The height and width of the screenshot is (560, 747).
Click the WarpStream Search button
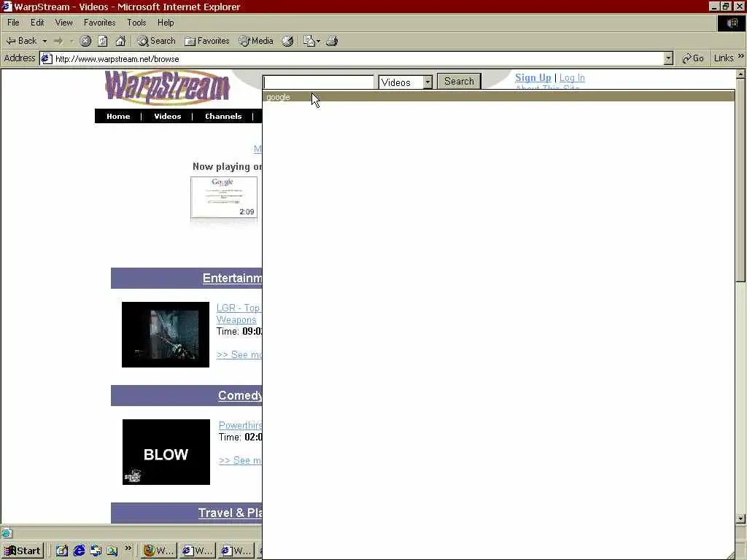[459, 81]
